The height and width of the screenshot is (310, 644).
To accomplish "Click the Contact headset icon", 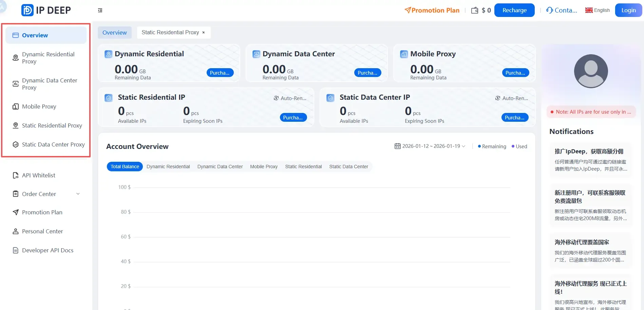I will (549, 10).
